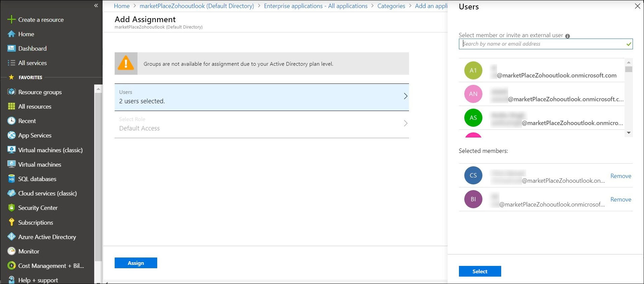Click the Create a resource plus icon
Image resolution: width=644 pixels, height=284 pixels.
11,19
